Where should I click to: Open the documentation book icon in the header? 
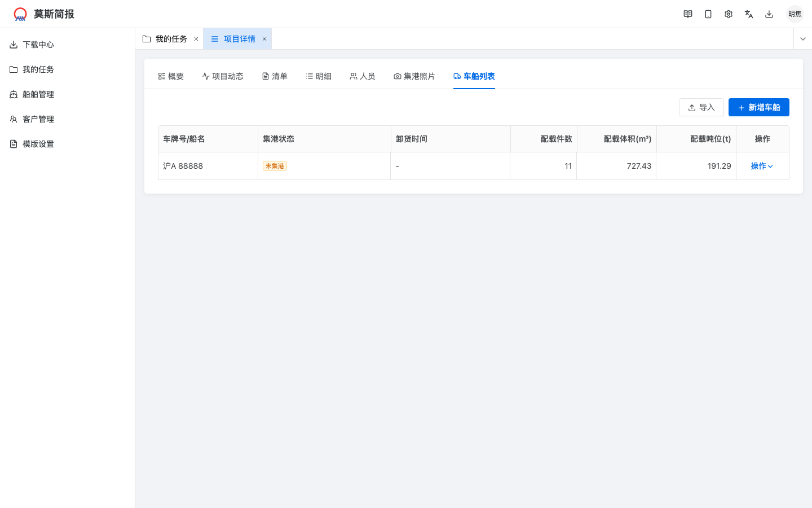(x=688, y=14)
